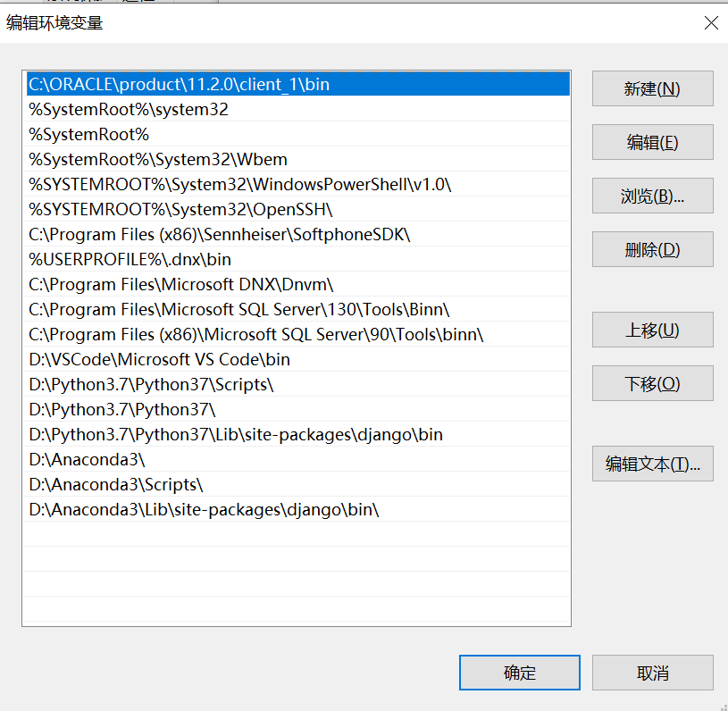Click the 编辑(E) button

[652, 142]
